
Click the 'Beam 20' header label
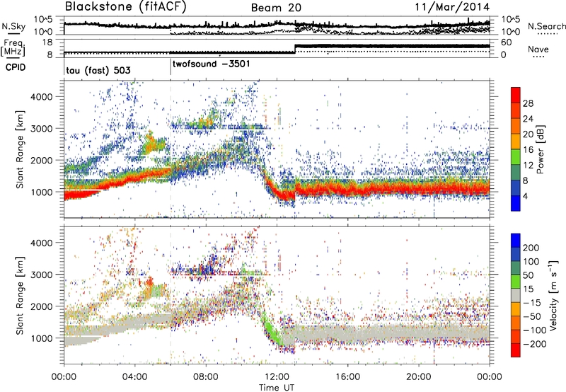[276, 8]
